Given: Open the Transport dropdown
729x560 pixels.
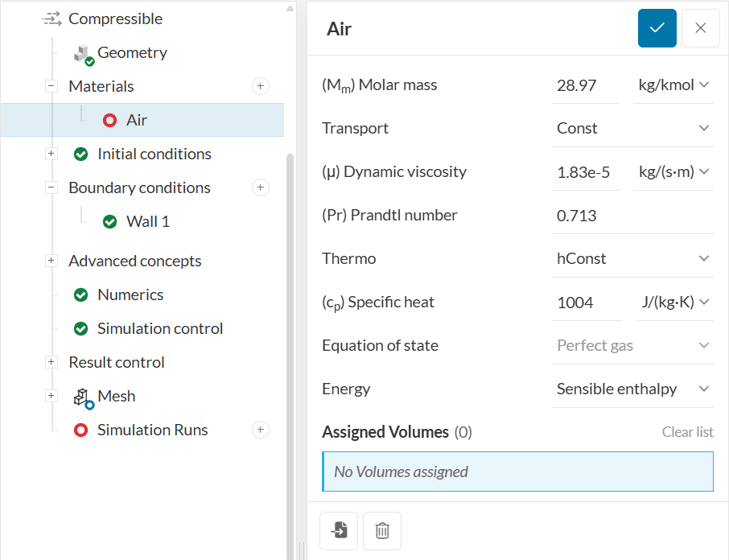Looking at the screenshot, I should click(x=632, y=128).
